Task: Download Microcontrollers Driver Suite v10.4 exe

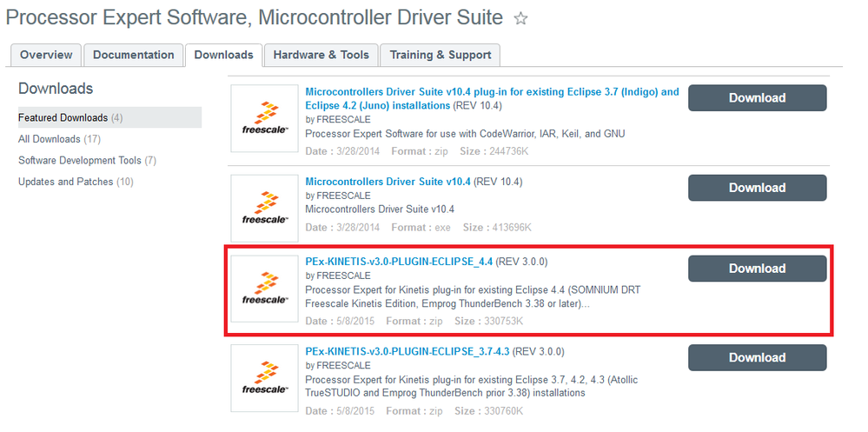Action: click(758, 188)
